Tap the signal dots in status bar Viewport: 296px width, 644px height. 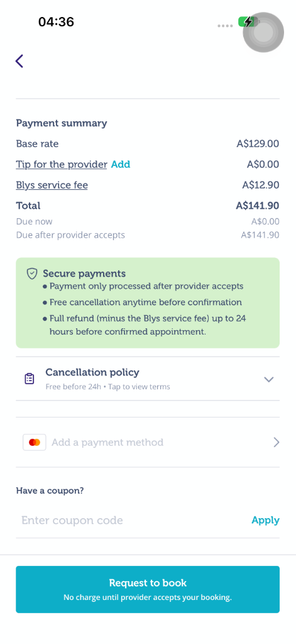tap(225, 26)
